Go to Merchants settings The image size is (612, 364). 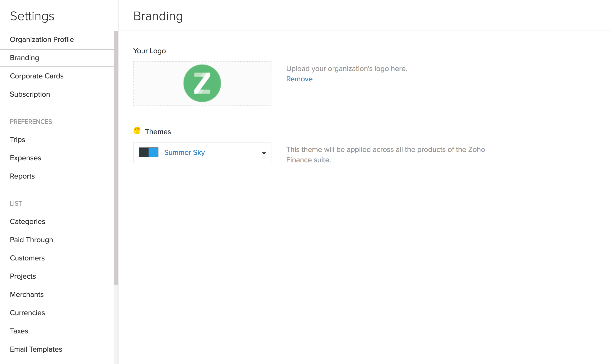click(x=27, y=294)
